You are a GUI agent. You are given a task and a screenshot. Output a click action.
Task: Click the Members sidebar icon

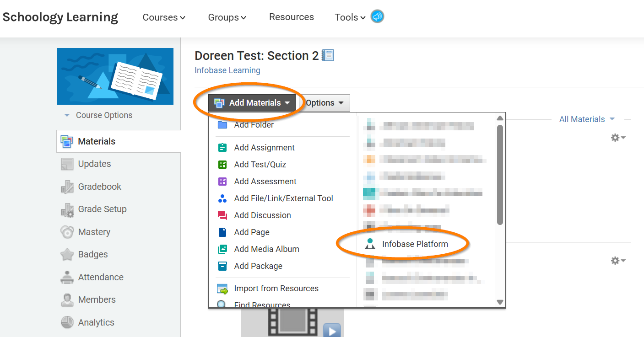(67, 300)
